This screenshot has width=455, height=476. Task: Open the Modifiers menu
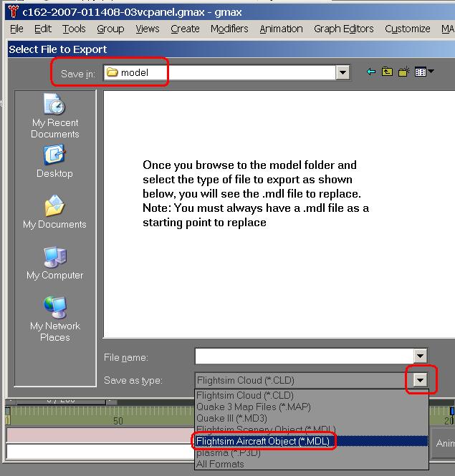(x=229, y=29)
